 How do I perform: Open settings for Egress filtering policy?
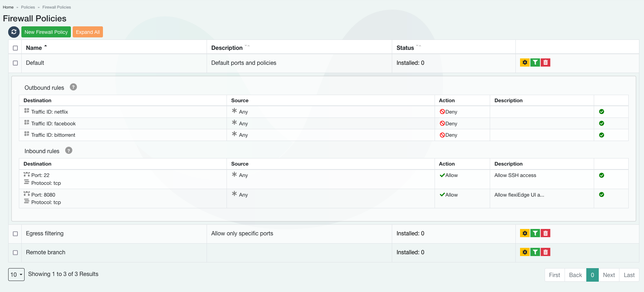[x=525, y=233]
